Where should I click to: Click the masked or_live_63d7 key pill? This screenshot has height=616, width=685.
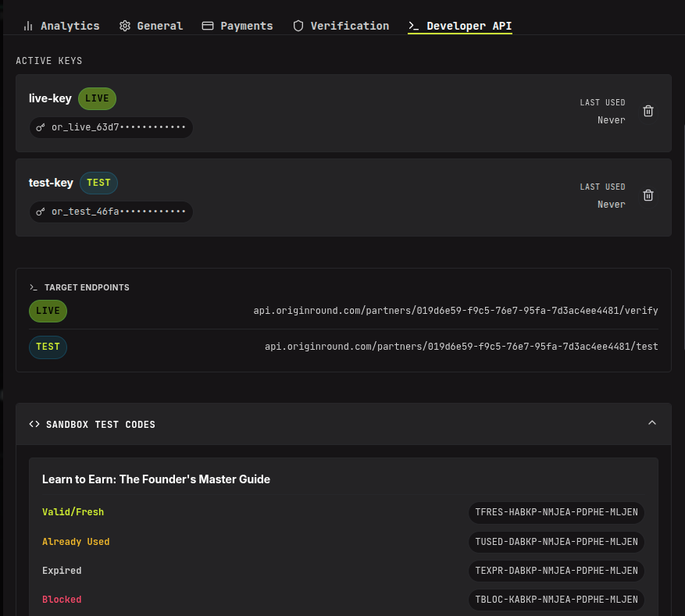point(111,127)
